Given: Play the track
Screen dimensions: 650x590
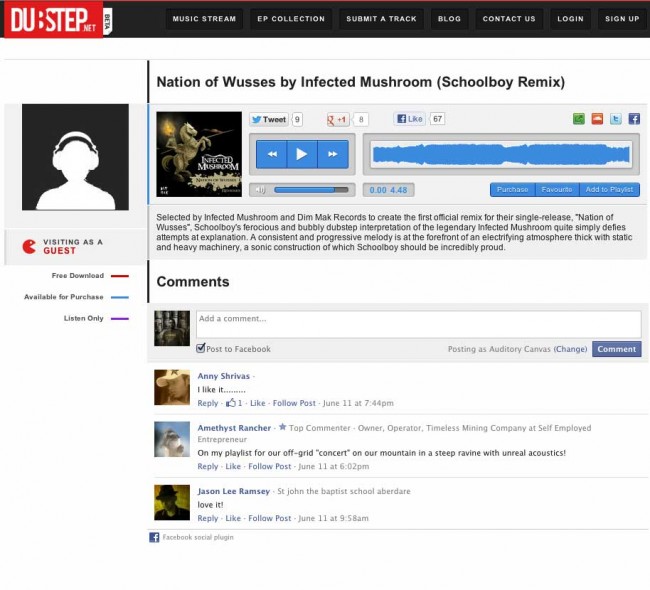Looking at the screenshot, I should (x=302, y=154).
